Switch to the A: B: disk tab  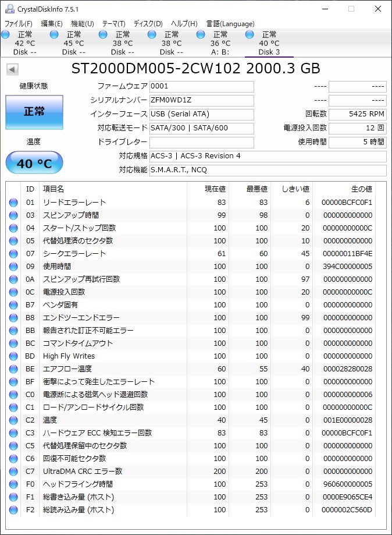tap(220, 43)
